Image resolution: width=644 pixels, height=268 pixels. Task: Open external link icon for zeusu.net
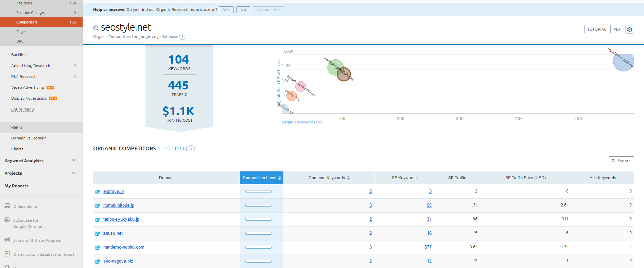98,234
